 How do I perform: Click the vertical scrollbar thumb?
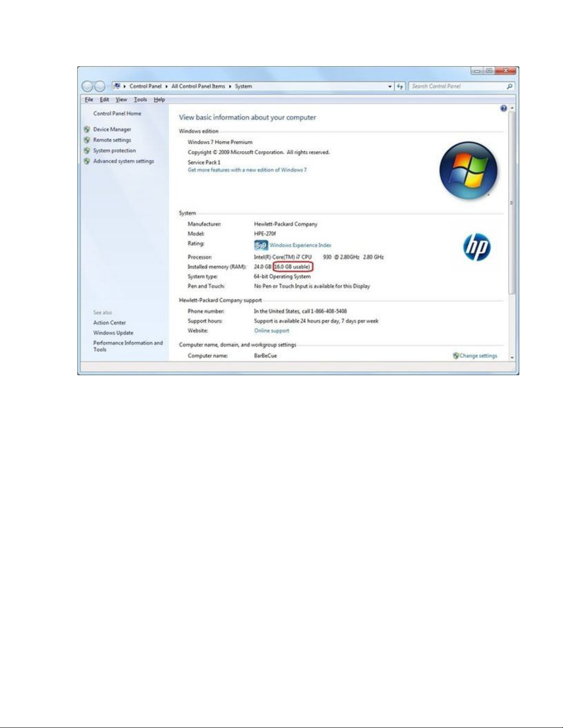pyautogui.click(x=512, y=202)
